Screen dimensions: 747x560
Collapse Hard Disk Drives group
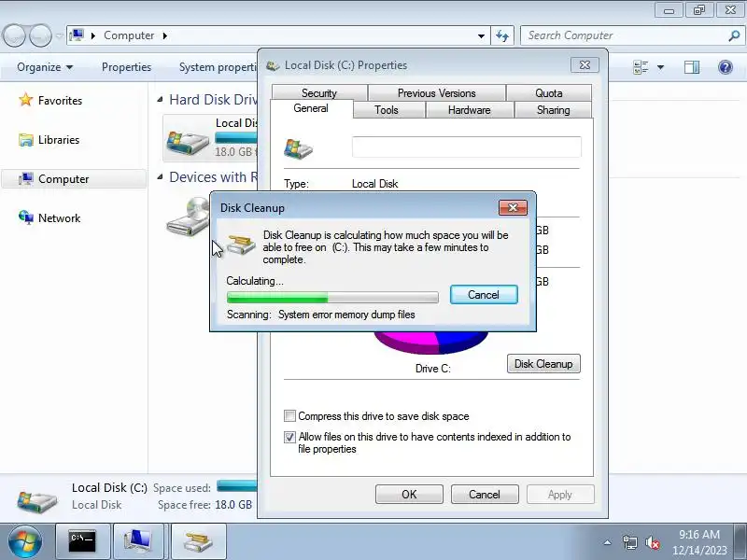160,100
